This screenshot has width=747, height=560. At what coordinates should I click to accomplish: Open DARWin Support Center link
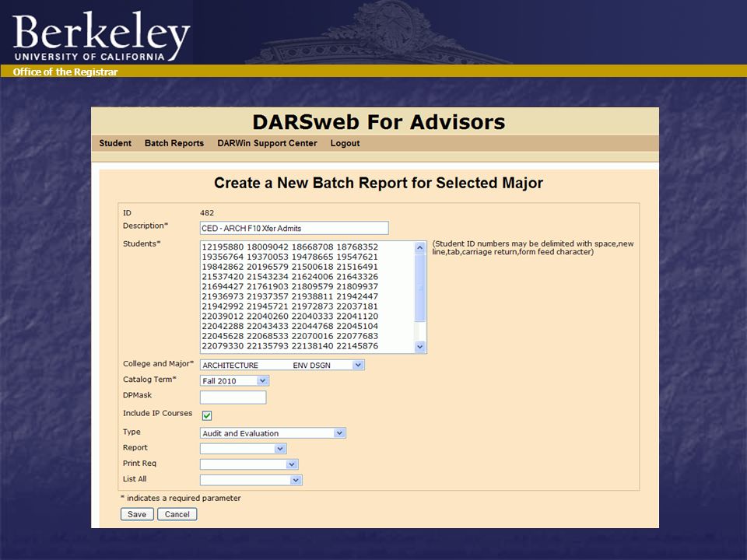(x=267, y=143)
